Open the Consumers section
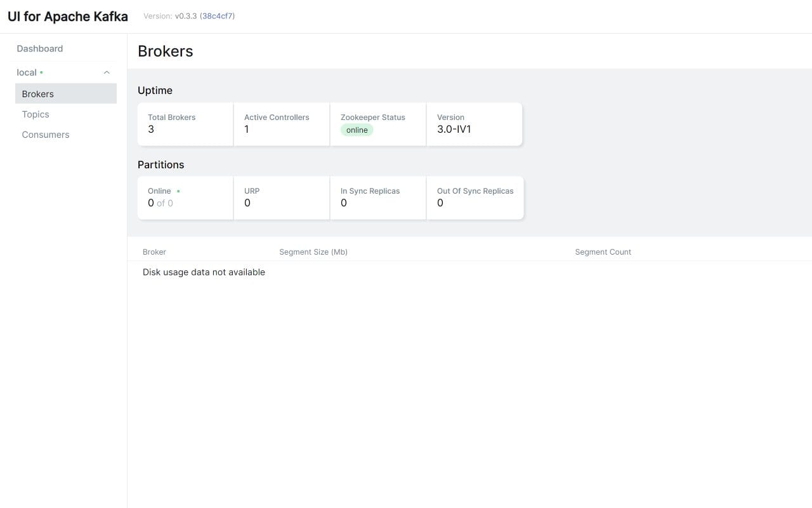 pos(45,134)
